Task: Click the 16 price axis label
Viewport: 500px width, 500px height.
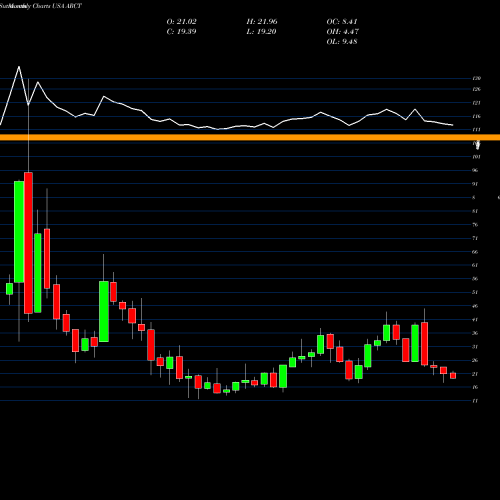Action: pos(475,387)
